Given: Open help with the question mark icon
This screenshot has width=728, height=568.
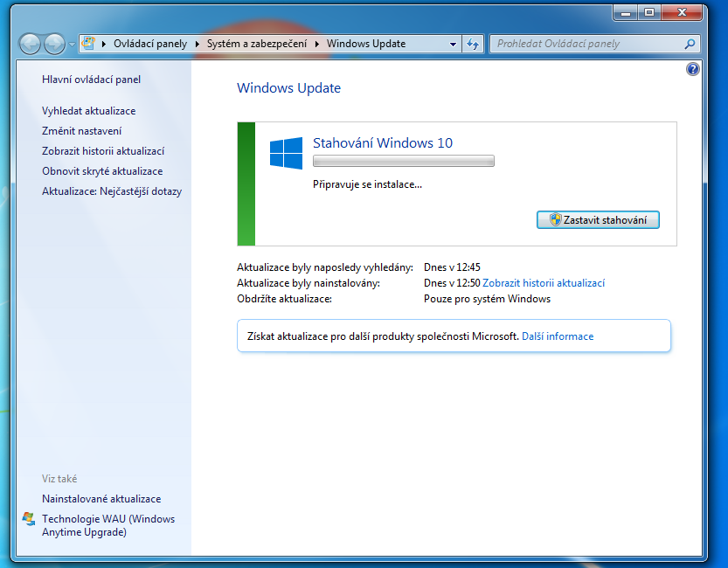Looking at the screenshot, I should [x=693, y=69].
